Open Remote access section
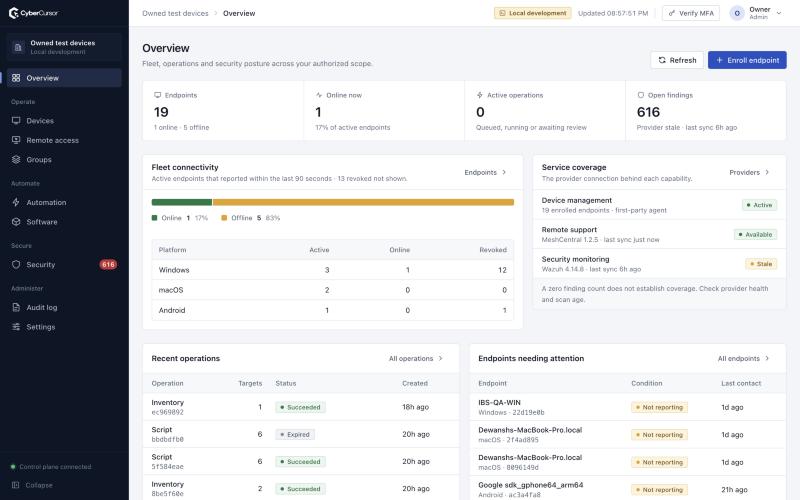800x500 pixels. click(64, 140)
